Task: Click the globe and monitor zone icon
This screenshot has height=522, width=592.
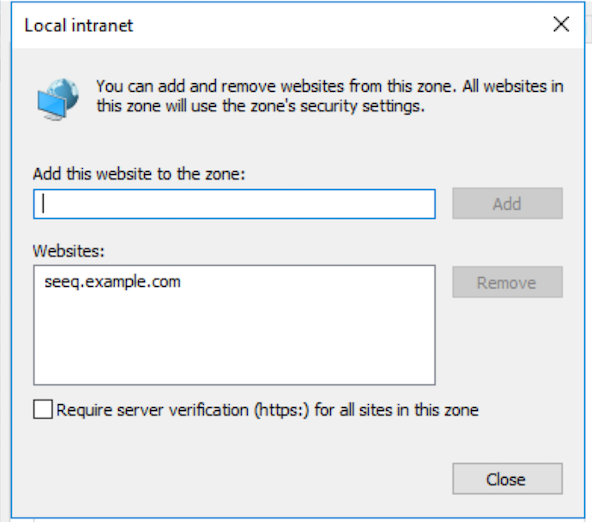Action: coord(58,99)
